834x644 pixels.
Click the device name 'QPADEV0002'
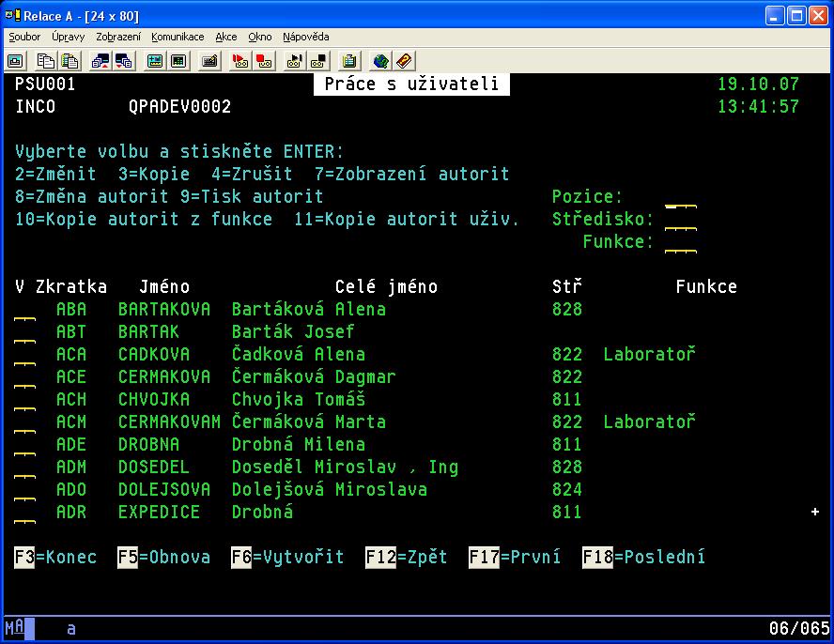point(179,106)
